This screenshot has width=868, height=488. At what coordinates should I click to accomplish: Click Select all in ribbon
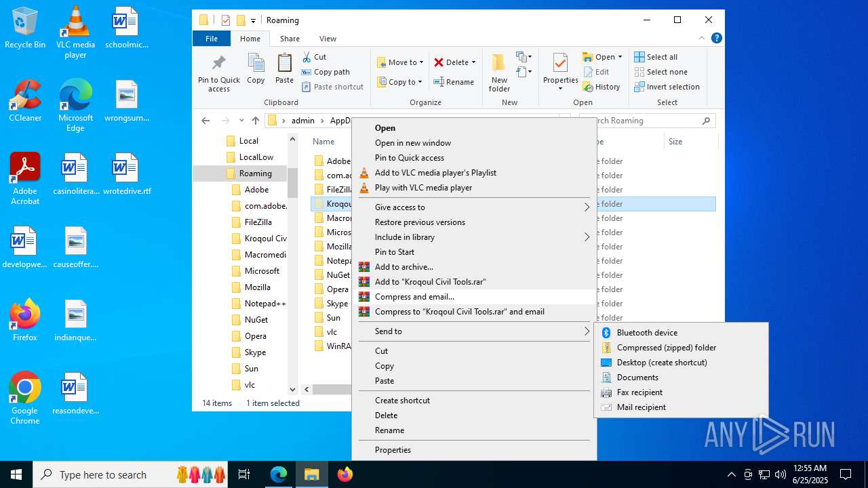[x=655, y=57]
